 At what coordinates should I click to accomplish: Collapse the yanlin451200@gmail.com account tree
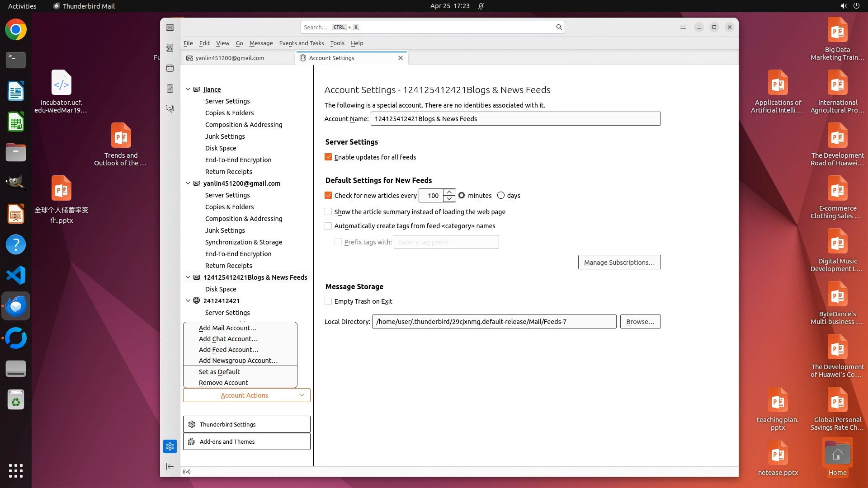coord(188,183)
